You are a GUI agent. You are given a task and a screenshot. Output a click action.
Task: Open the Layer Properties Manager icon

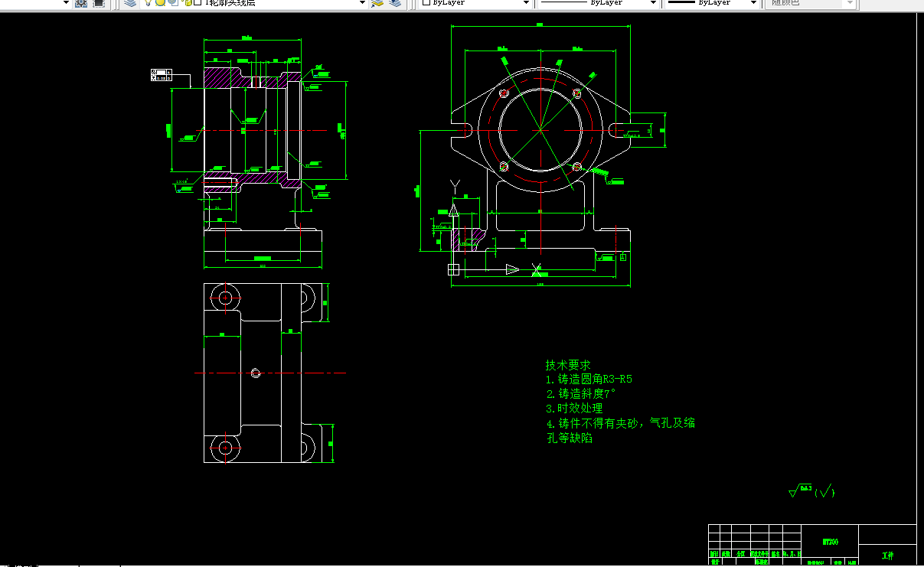point(130,3)
